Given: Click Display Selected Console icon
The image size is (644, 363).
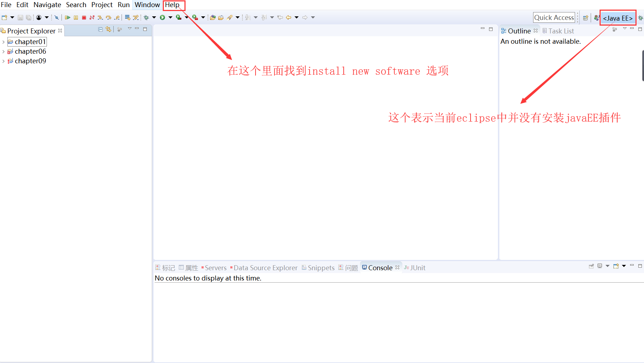Looking at the screenshot, I should [x=600, y=266].
